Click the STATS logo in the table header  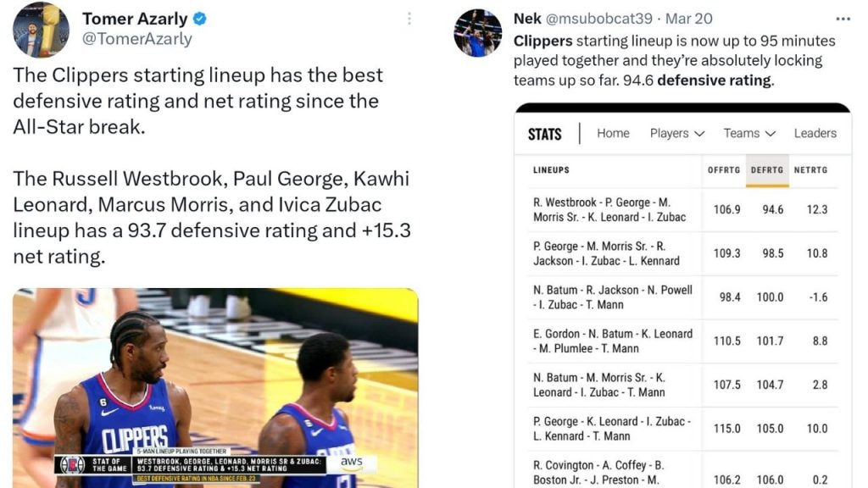click(x=544, y=134)
